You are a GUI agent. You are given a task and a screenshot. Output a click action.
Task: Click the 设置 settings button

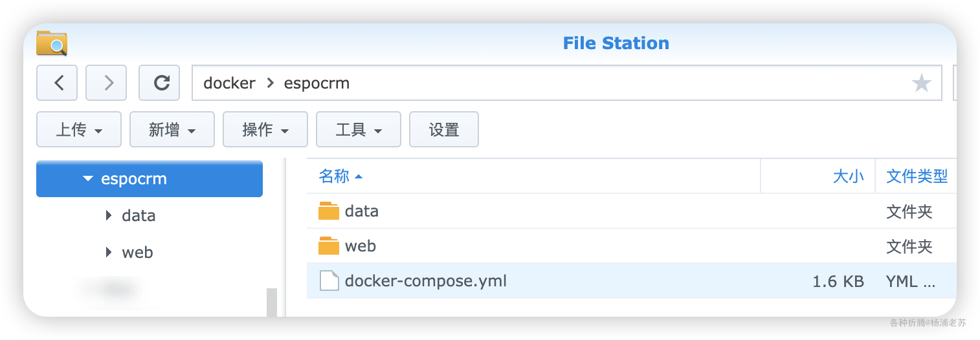(x=444, y=130)
